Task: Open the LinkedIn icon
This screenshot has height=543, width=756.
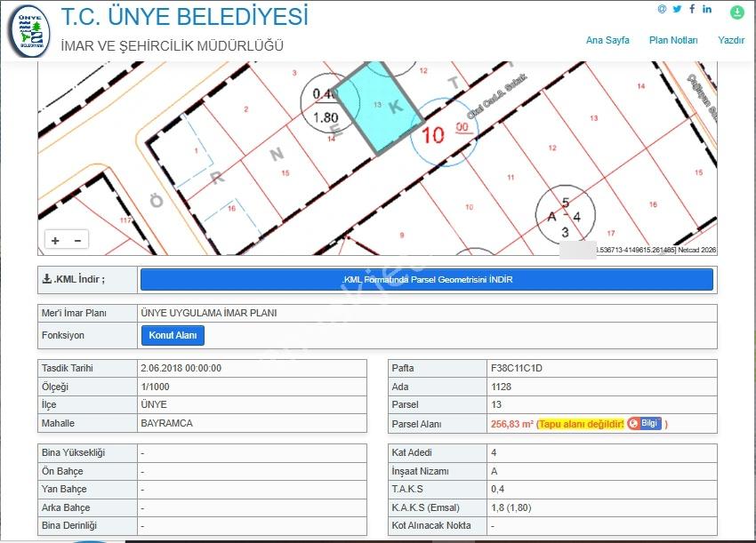Action: (x=707, y=9)
